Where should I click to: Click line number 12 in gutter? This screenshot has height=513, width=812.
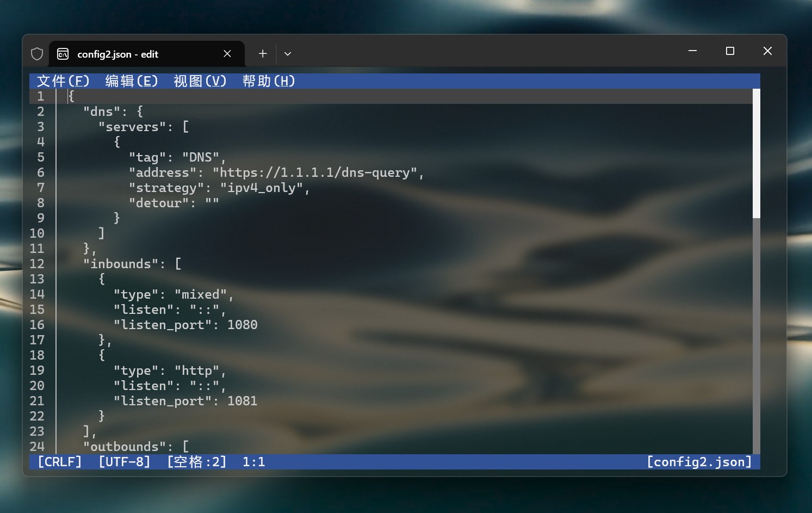point(37,264)
